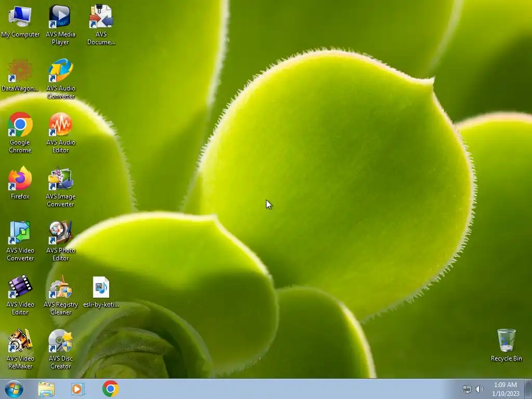Select the AVS Video Editor shortcut
532x399 pixels.
point(20,295)
